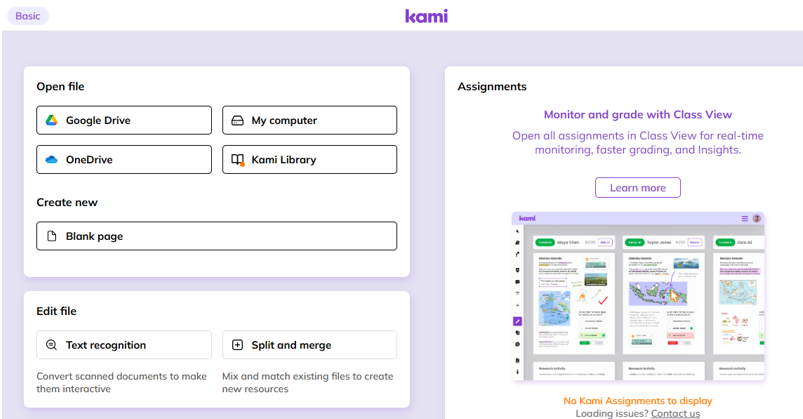
Task: Click the Text recognition magnifier icon
Action: tap(52, 345)
